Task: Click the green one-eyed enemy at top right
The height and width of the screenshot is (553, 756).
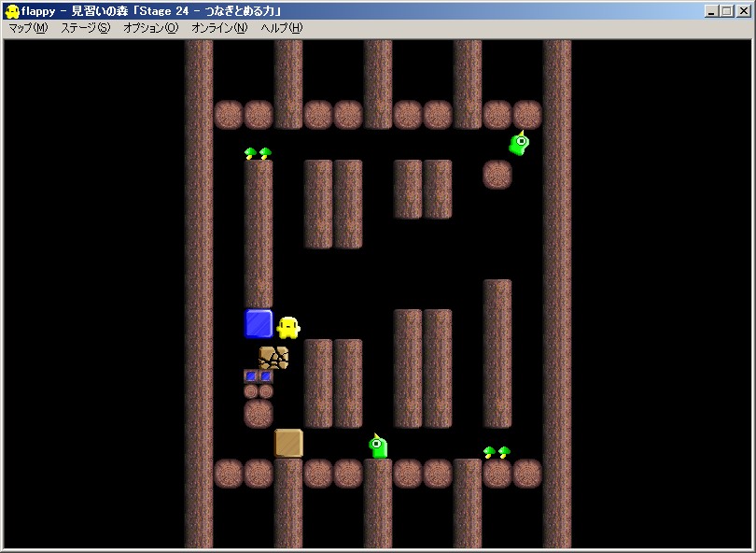Action: [x=519, y=143]
